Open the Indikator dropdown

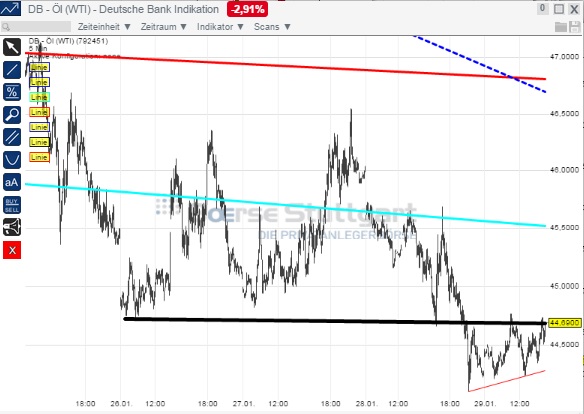[x=220, y=27]
